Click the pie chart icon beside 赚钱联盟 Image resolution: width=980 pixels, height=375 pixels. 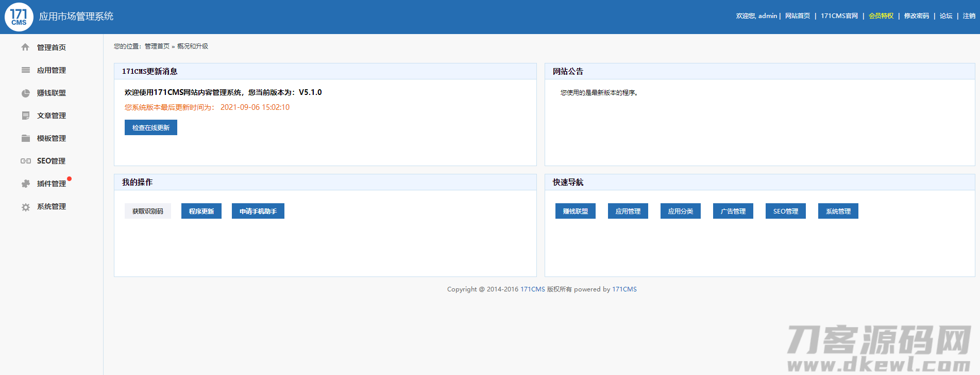click(25, 93)
